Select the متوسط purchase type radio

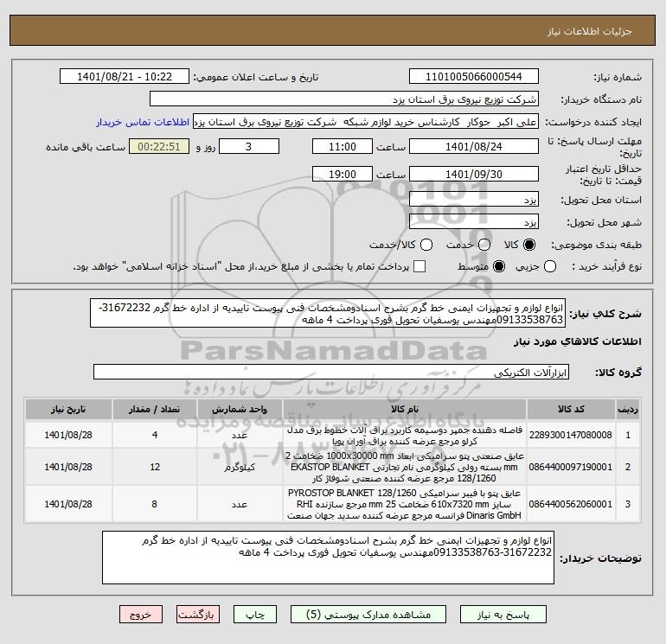(x=499, y=266)
